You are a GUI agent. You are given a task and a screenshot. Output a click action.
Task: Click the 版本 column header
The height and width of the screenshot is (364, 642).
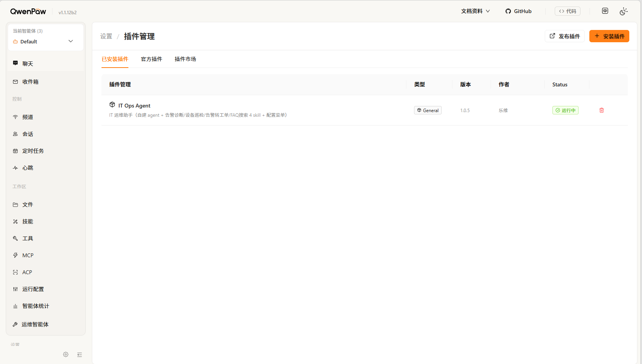tap(466, 84)
